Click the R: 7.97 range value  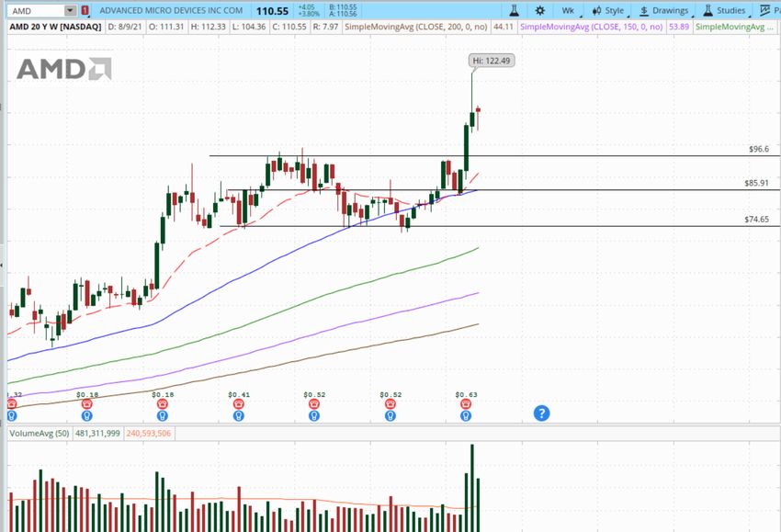coord(325,27)
